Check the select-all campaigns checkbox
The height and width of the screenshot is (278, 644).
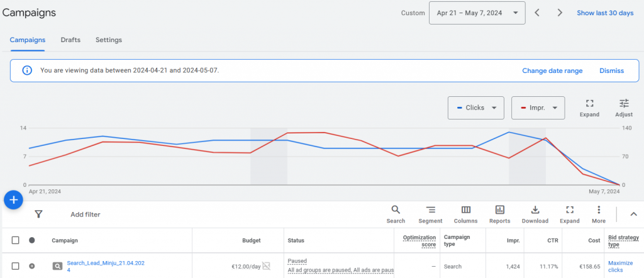point(16,240)
